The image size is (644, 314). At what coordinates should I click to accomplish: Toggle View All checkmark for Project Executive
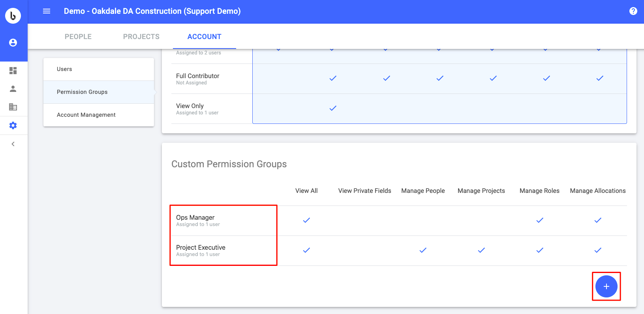306,250
